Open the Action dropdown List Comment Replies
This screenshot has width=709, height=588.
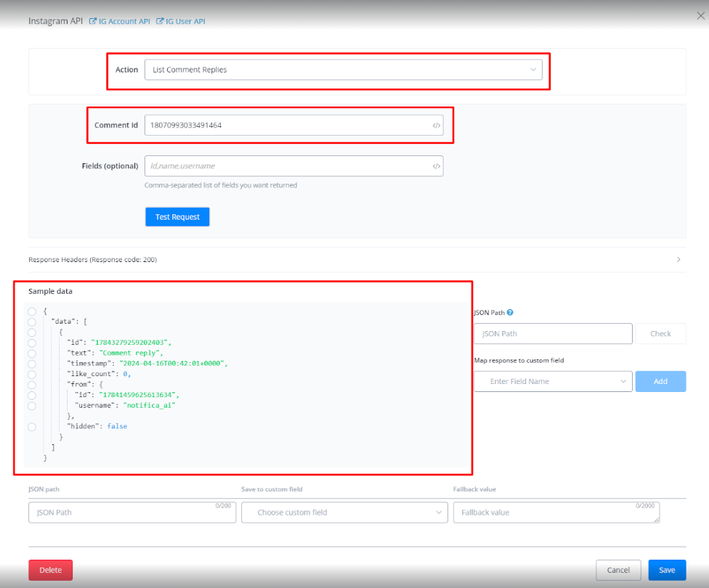tap(343, 70)
